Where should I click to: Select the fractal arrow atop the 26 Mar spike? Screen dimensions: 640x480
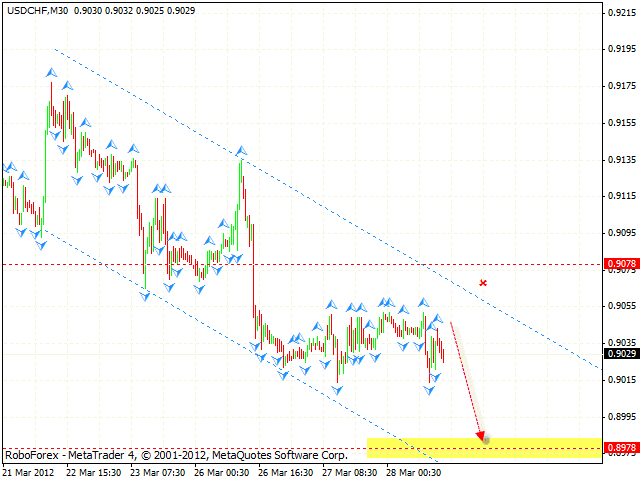(x=241, y=151)
